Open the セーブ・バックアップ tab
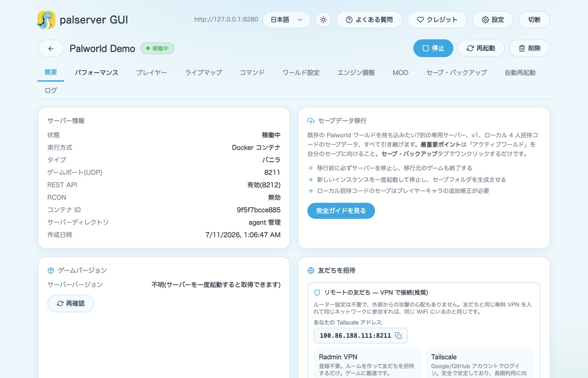Viewport: 588px width, 378px height. (x=456, y=73)
